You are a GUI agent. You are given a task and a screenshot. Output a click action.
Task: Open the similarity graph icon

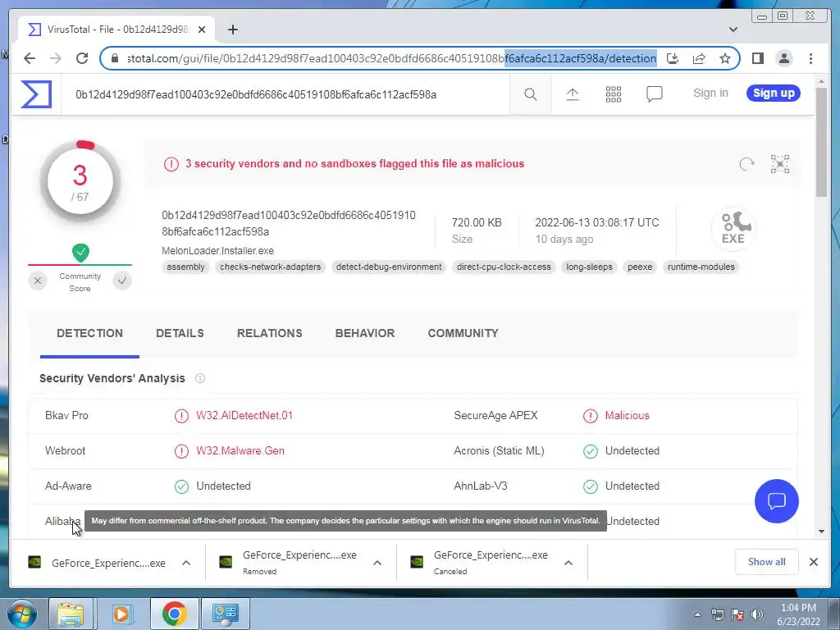pos(780,164)
